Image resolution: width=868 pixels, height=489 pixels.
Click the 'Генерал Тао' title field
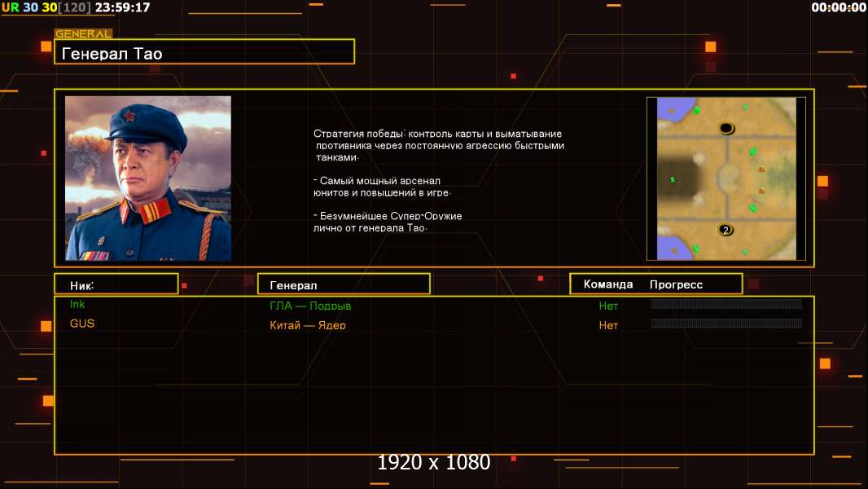click(204, 51)
